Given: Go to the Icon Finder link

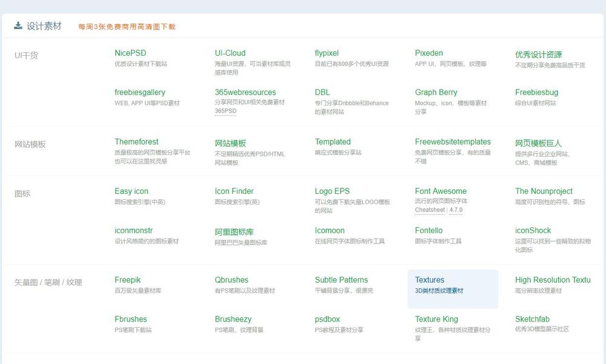Looking at the screenshot, I should point(234,191).
